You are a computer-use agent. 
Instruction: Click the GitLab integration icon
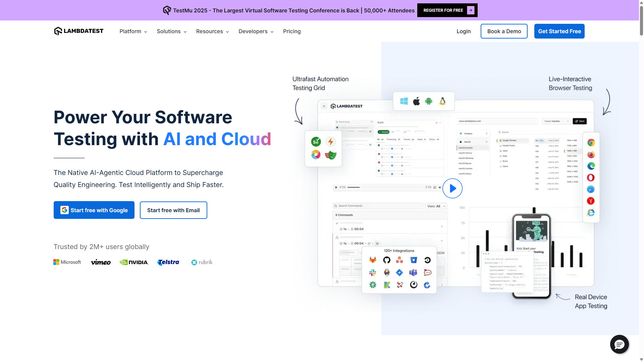[373, 260]
